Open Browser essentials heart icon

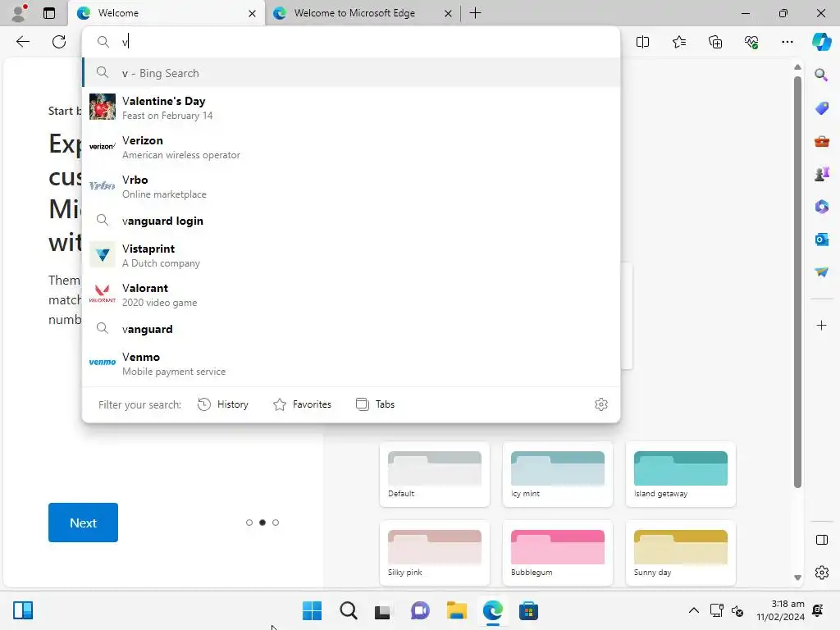click(x=751, y=42)
